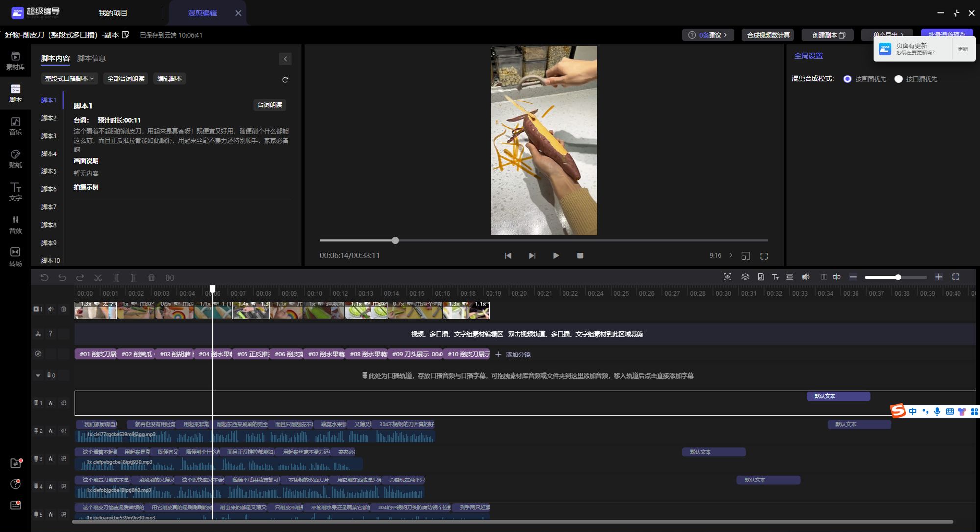Delete video track 1 via trash icon
This screenshot has height=532, width=980.
click(63, 309)
